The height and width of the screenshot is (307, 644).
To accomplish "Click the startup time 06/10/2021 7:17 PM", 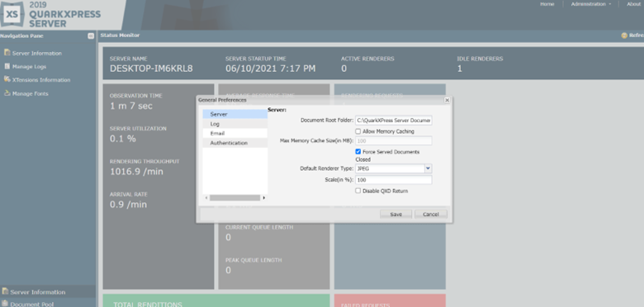I will pos(270,68).
